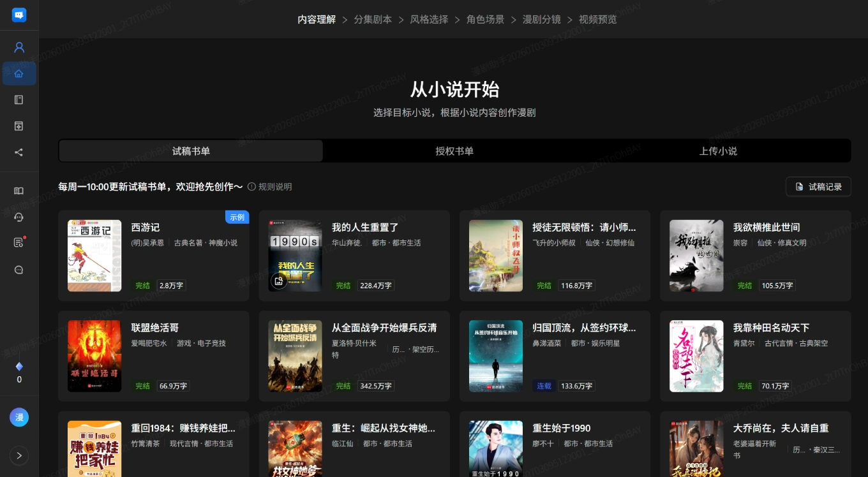The image size is (868, 477).
Task: Click genre text 游戏 · 电子竞技
Action: [201, 343]
